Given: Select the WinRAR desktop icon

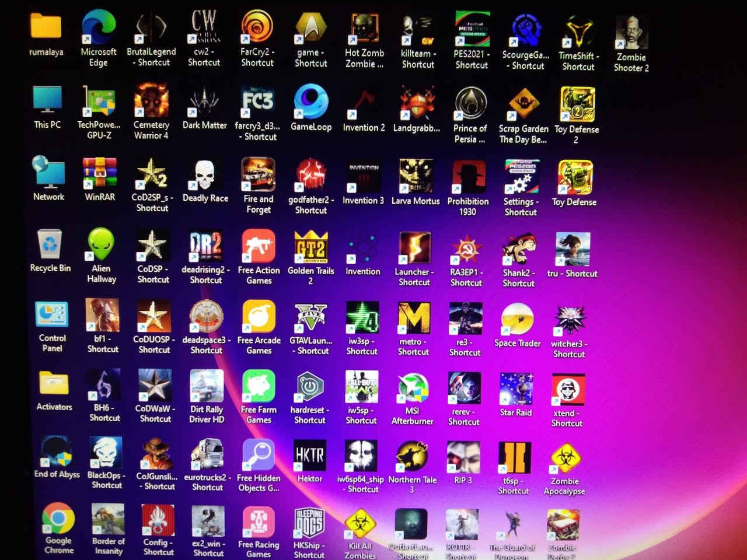Looking at the screenshot, I should 100,174.
